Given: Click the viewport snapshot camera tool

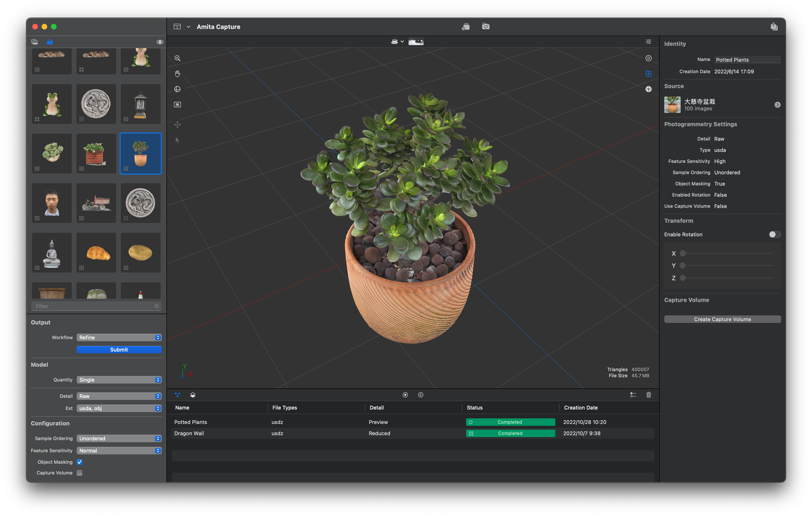Looking at the screenshot, I should point(177,104).
